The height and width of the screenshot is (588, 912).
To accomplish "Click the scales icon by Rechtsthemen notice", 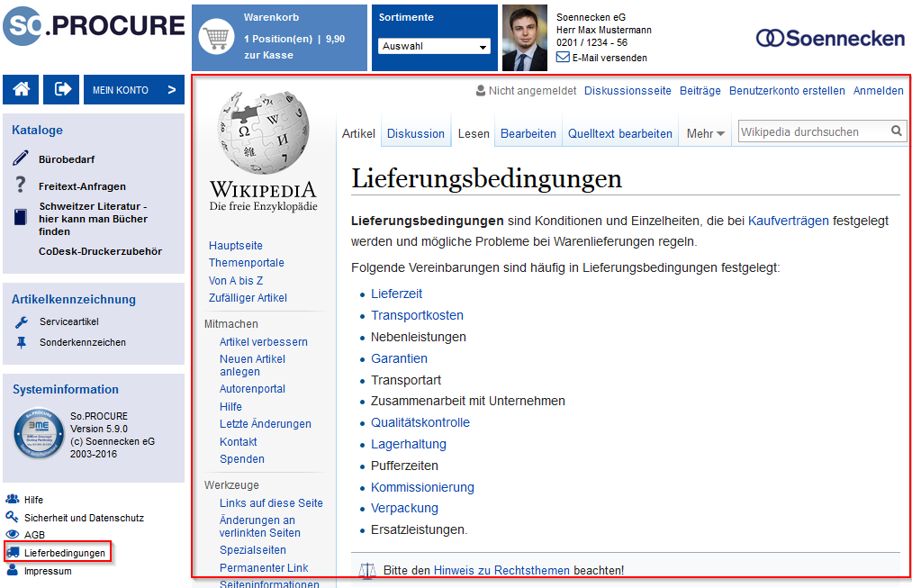I will click(x=367, y=571).
